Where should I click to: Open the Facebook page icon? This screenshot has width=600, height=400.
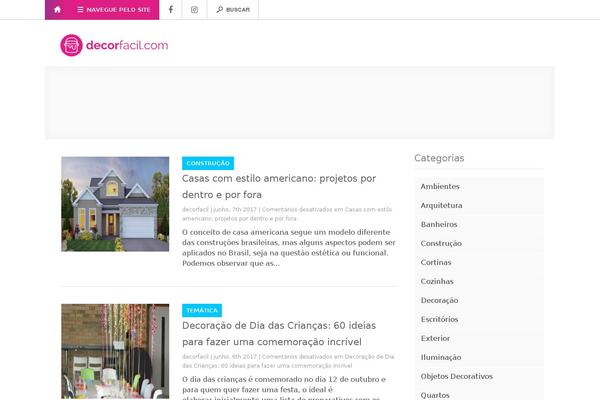171,10
